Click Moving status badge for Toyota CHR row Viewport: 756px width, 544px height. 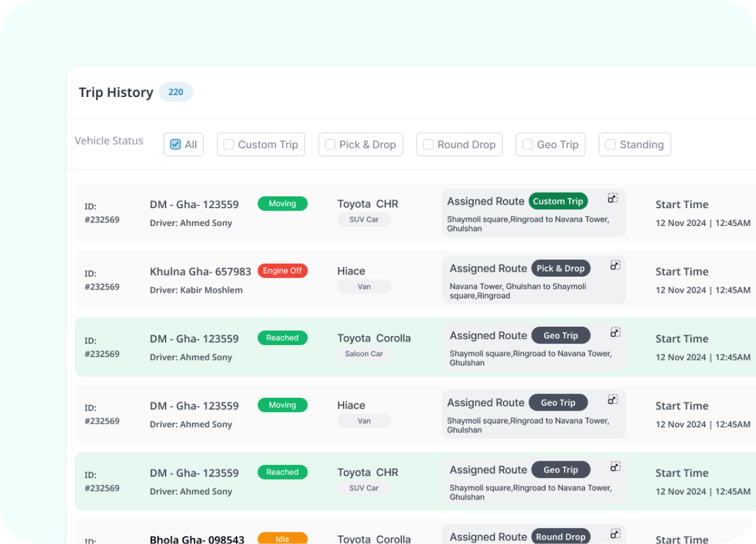click(x=282, y=204)
